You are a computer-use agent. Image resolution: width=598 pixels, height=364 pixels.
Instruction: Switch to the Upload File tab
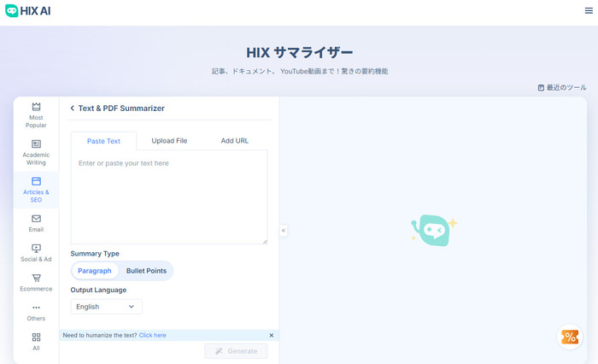tap(169, 140)
